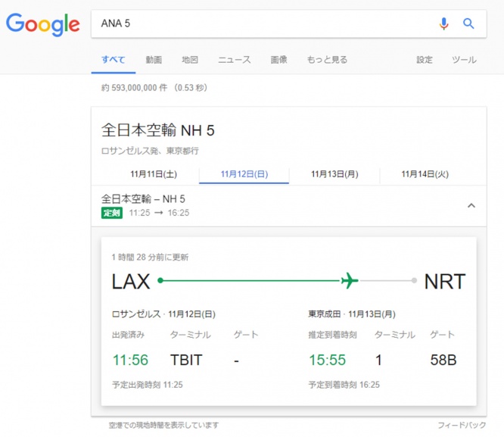Collapse the flight details with the chevron
This screenshot has width=504, height=437.
tap(471, 206)
